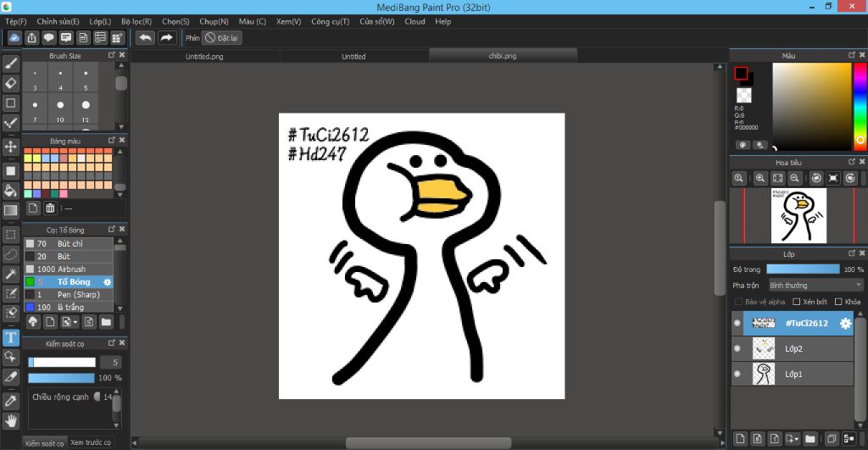Select the Hand pan tool
Viewport: 868px width, 450px height.
(10, 420)
